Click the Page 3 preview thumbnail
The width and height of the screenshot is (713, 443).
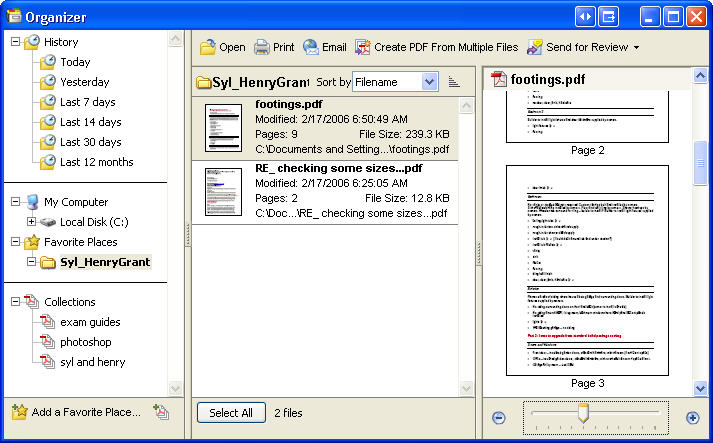(x=587, y=270)
